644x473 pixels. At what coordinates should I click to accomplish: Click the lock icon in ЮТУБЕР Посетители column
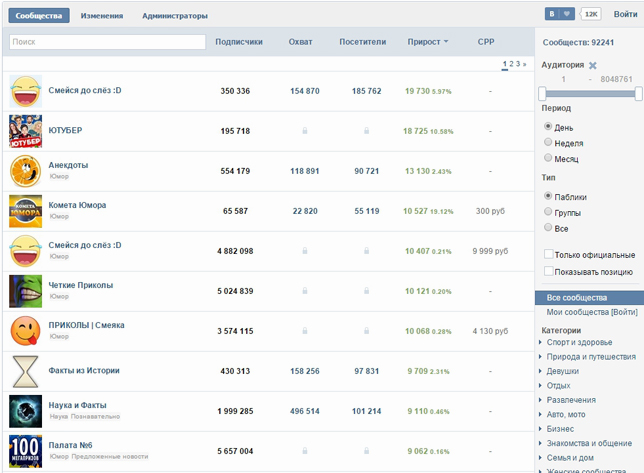coord(366,131)
